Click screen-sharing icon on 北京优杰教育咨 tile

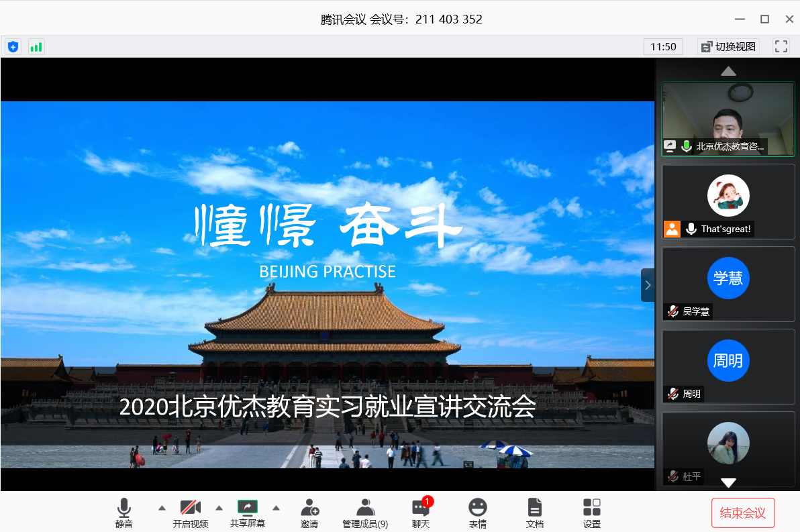point(669,146)
